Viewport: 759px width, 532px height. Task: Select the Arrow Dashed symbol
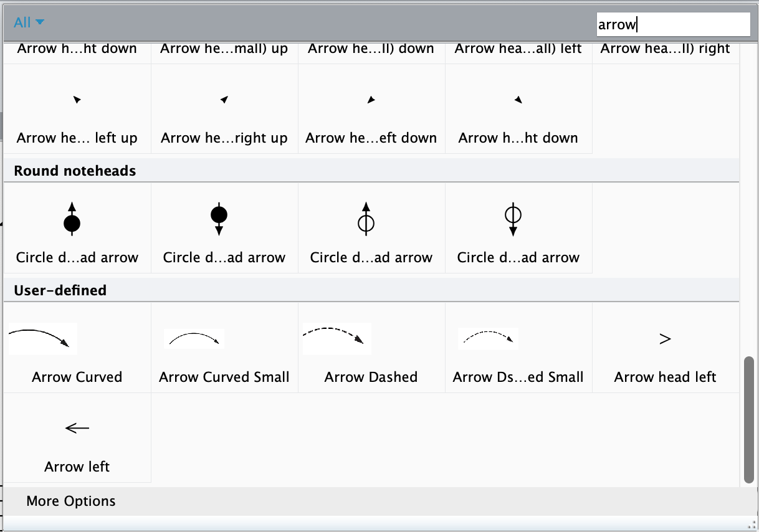coord(371,349)
